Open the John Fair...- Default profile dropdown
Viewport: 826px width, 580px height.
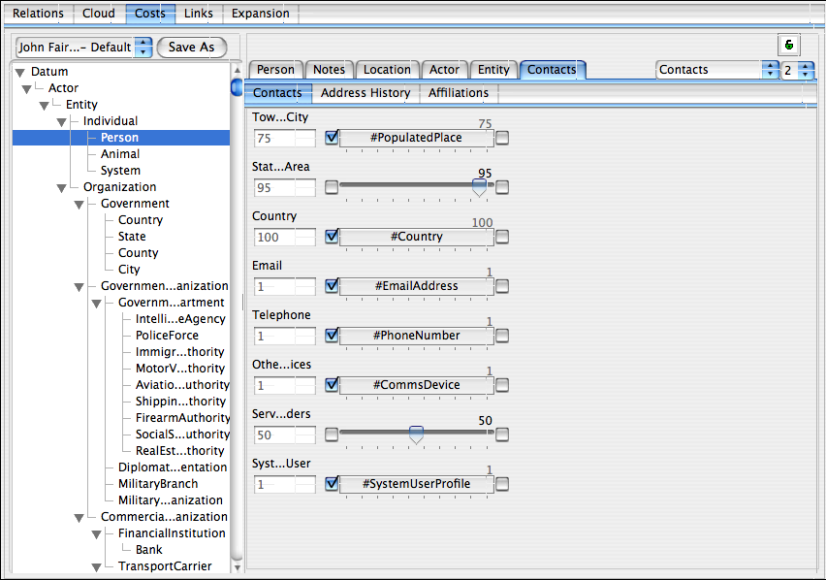[x=84, y=47]
